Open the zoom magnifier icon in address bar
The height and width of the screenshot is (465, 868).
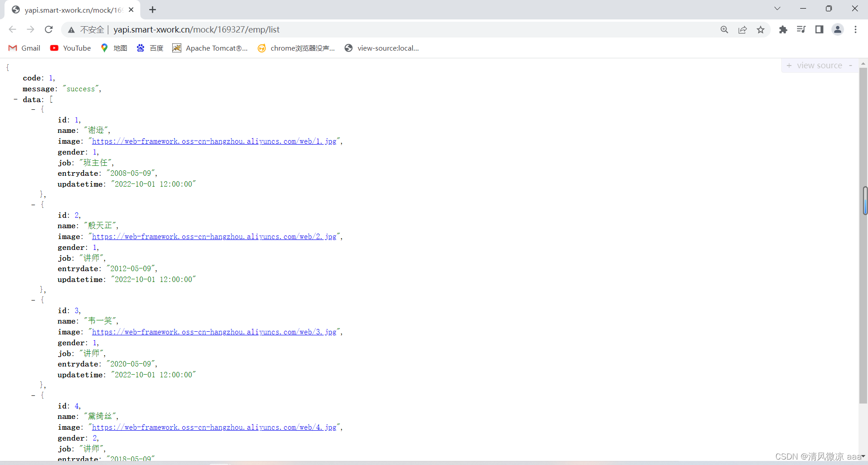(724, 29)
